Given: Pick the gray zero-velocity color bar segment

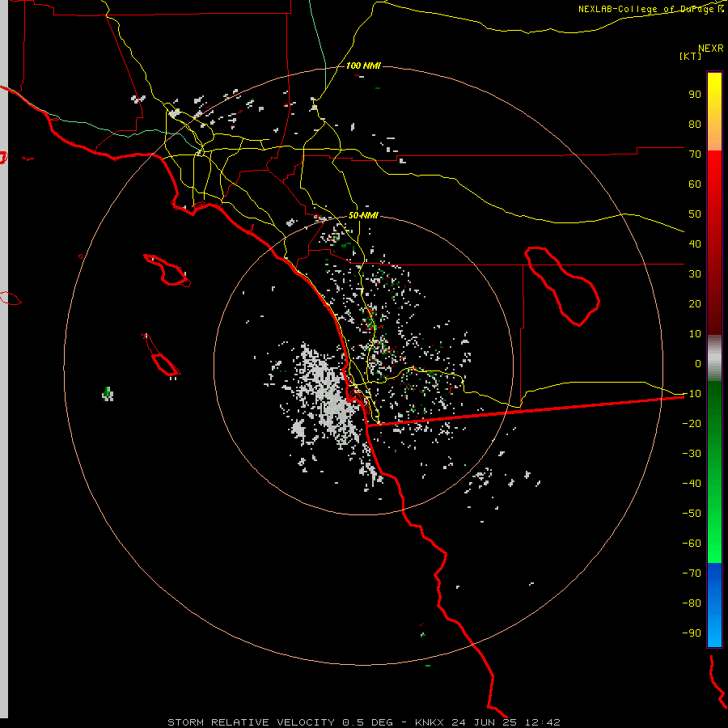Looking at the screenshot, I should coord(714,358).
